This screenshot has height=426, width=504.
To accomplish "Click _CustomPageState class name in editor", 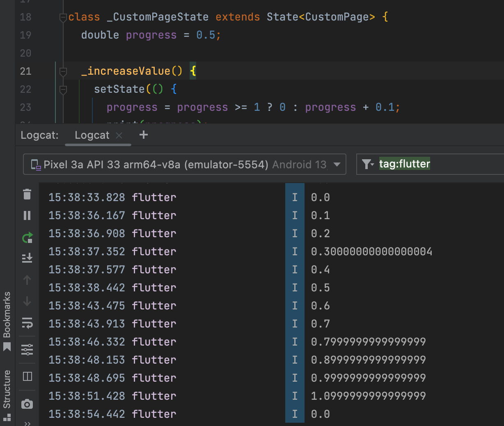I will [x=158, y=17].
